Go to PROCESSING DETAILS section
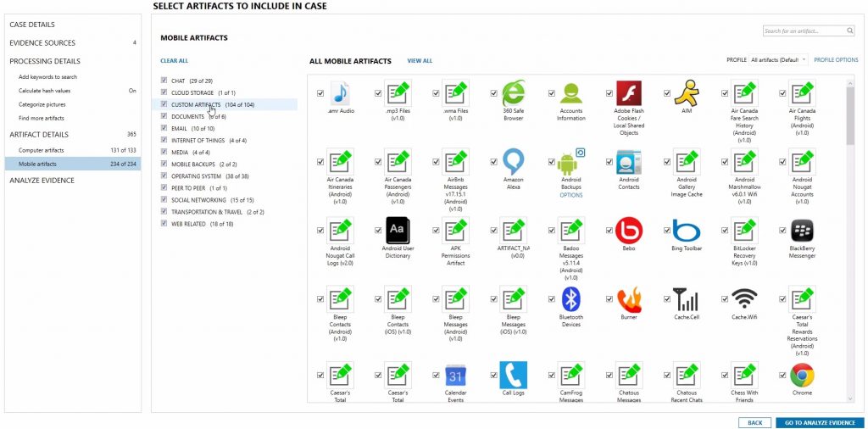 coord(45,61)
